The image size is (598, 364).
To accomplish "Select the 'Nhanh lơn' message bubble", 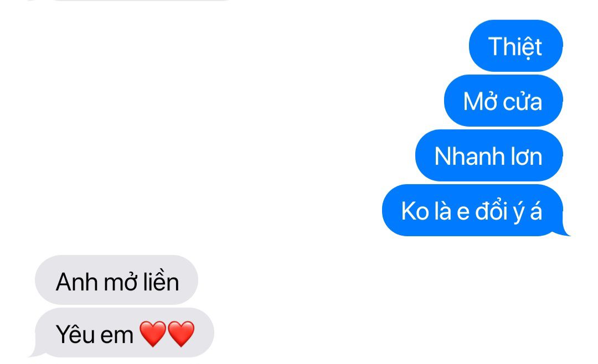I will click(489, 155).
